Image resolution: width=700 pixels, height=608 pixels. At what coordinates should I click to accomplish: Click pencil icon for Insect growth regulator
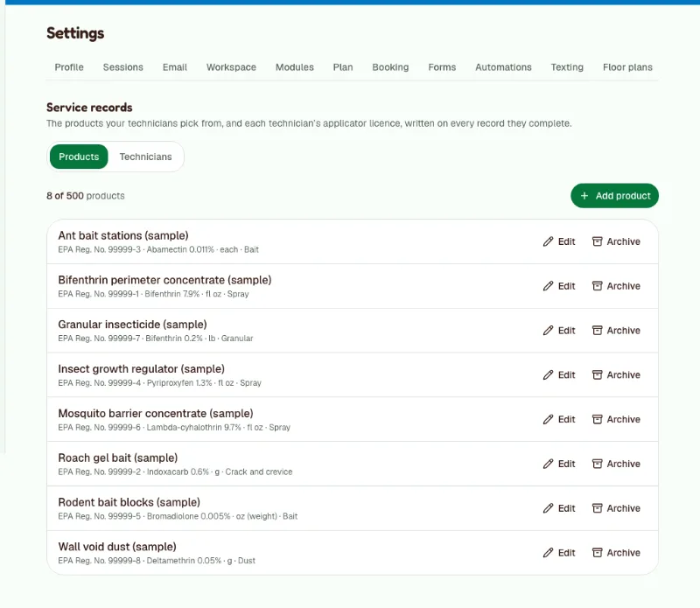(549, 375)
